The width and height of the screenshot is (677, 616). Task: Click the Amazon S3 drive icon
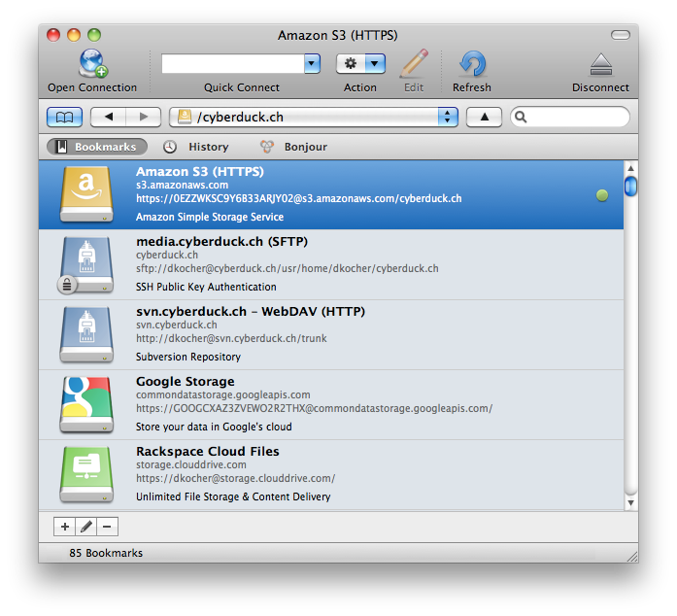tap(86, 194)
